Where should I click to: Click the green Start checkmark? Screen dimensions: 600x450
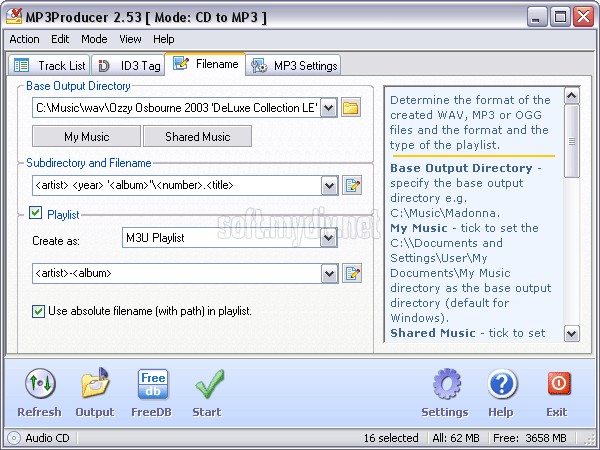click(x=209, y=384)
